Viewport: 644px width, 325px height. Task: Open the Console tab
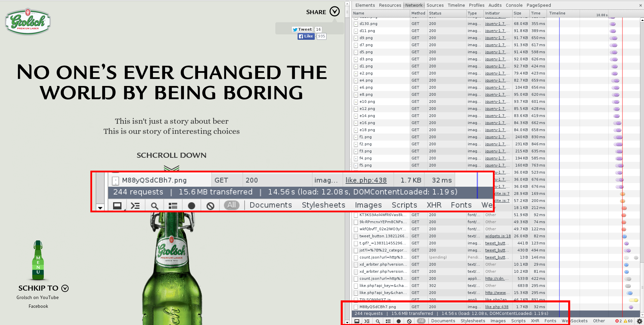[514, 5]
